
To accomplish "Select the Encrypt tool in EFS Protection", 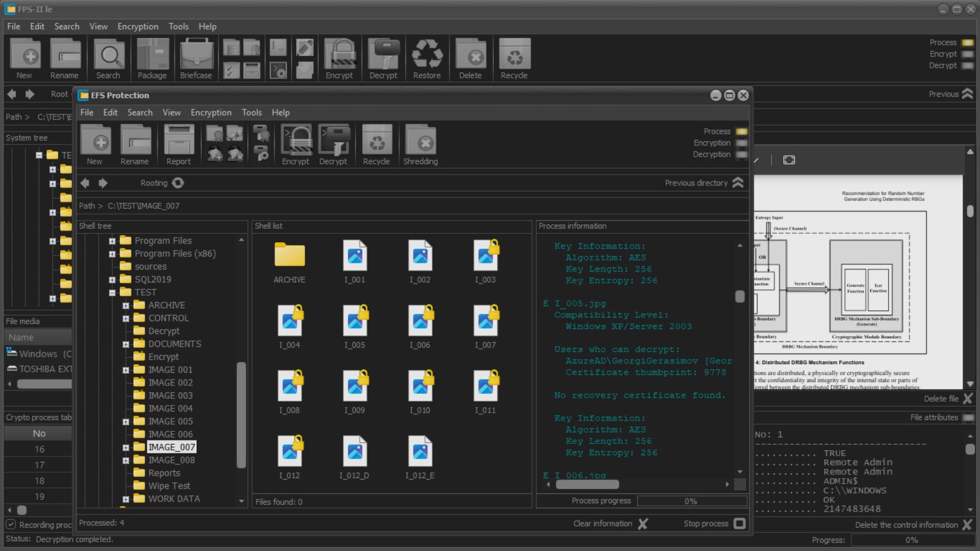I will point(295,144).
